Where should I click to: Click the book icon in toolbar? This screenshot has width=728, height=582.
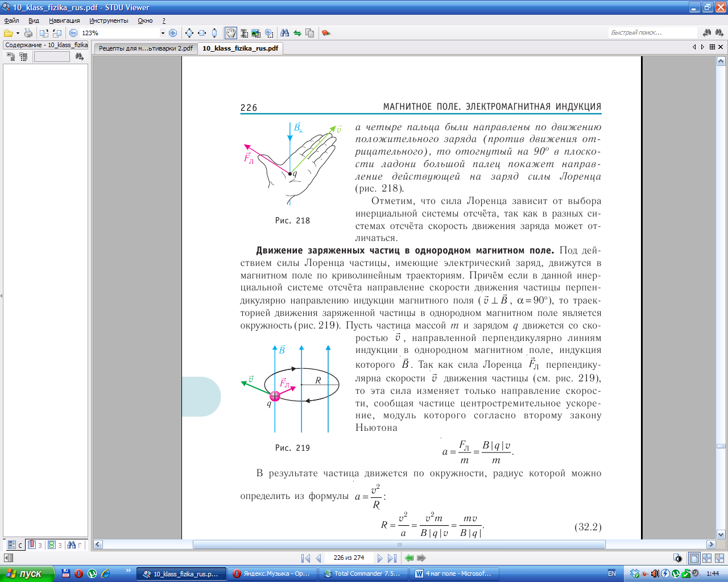coord(326,33)
